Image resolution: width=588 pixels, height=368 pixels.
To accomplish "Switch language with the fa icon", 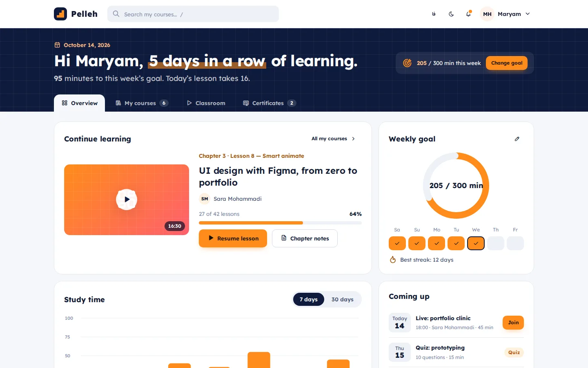I will coord(434,14).
